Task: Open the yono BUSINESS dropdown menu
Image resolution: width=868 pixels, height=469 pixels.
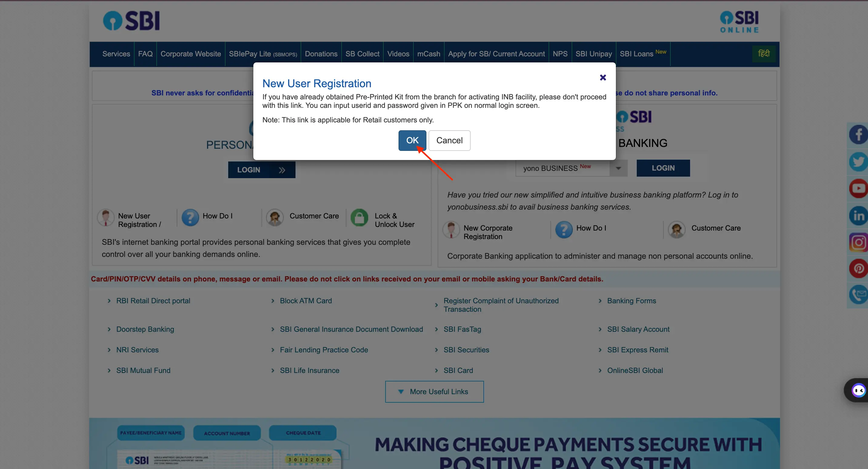Action: [619, 168]
